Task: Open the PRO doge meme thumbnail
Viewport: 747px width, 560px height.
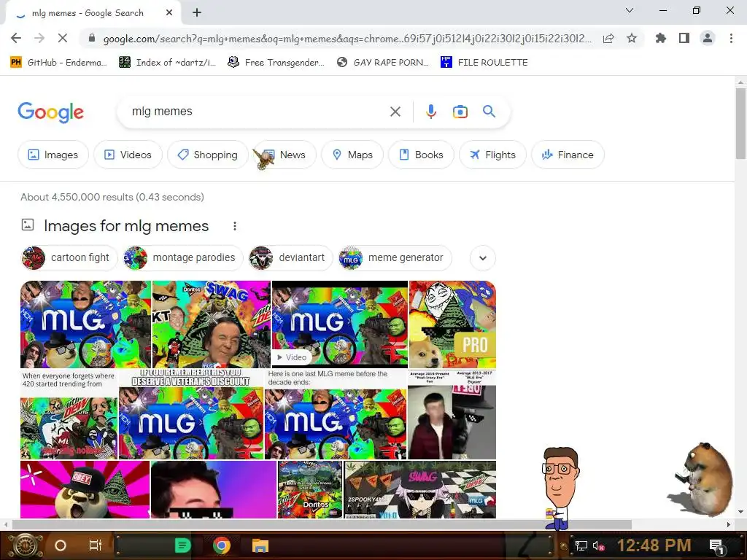Action: (452, 324)
